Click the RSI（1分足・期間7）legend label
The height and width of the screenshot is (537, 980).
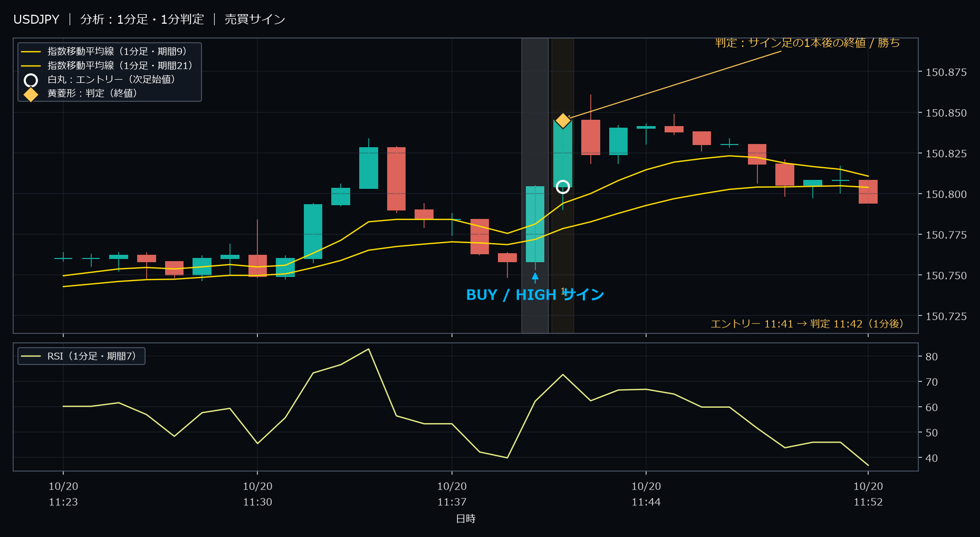(92, 356)
